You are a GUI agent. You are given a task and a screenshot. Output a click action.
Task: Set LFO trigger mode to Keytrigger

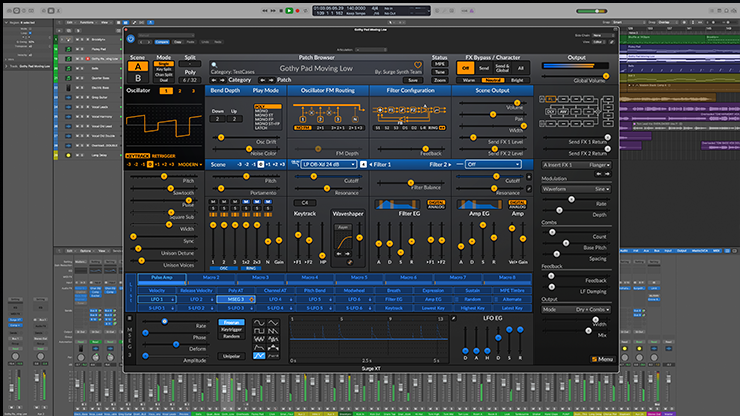point(231,330)
